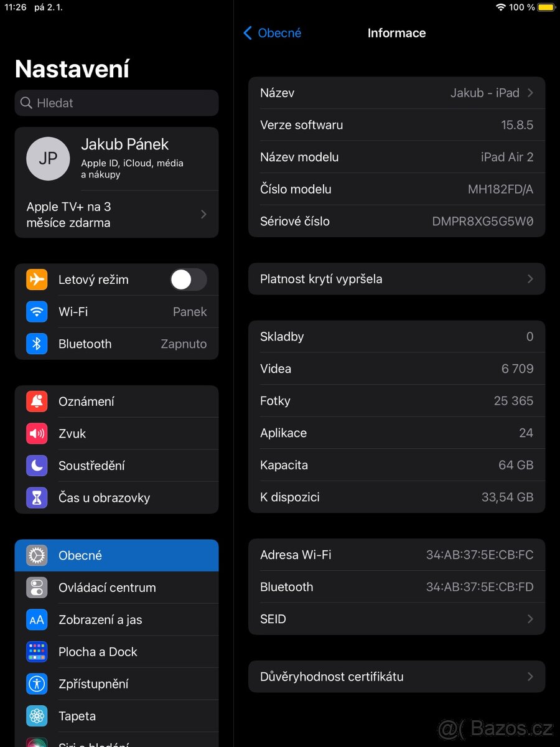This screenshot has height=747, width=560.
Task: Expand Platnost krytí vypršela row
Action: [396, 279]
